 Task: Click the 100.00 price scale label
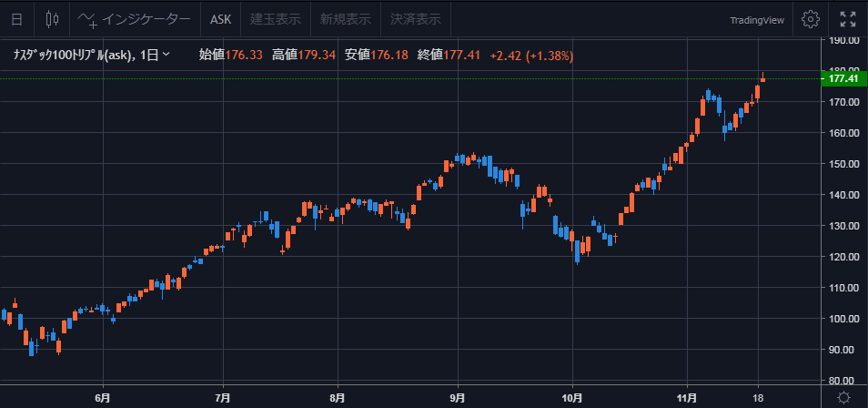843,319
